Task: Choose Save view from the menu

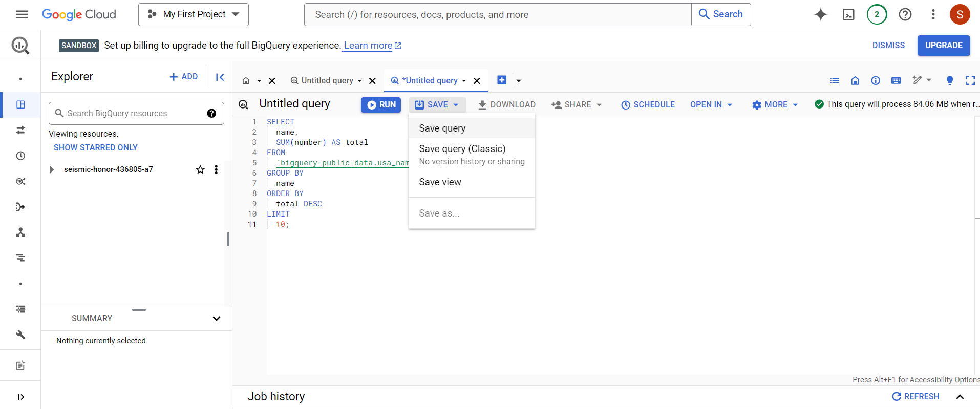Action: coord(472,182)
